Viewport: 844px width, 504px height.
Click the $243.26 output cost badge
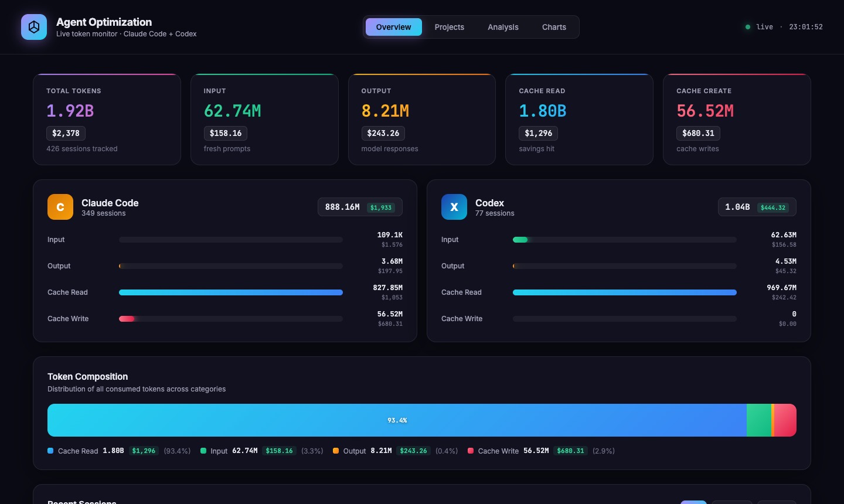pyautogui.click(x=383, y=134)
